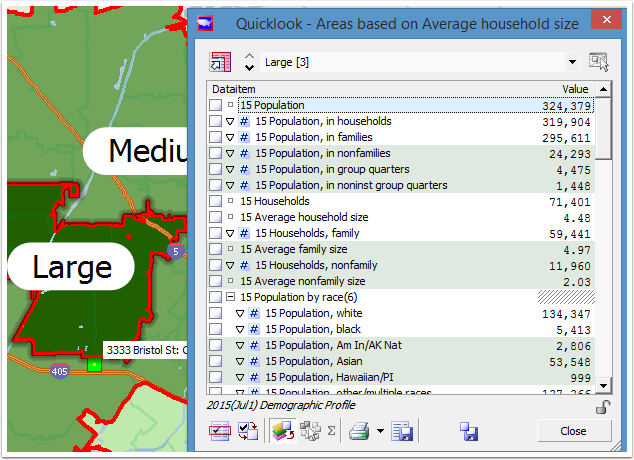Click the printer icon
The image size is (634, 460).
(x=359, y=432)
